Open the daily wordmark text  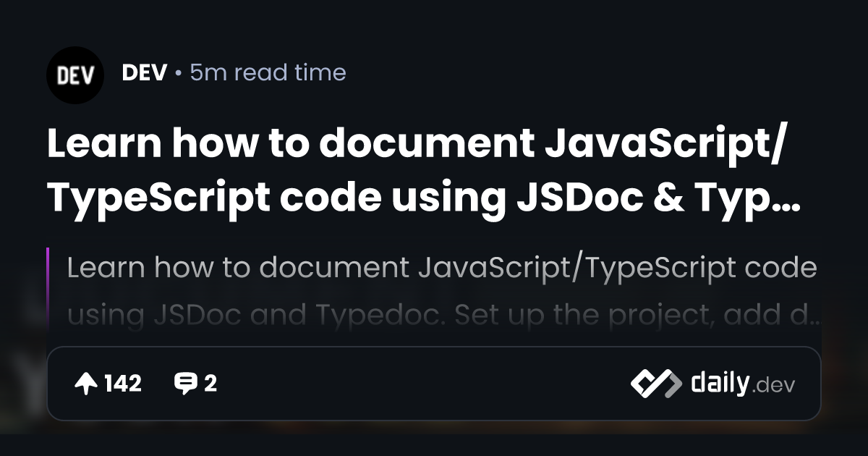[x=719, y=383]
